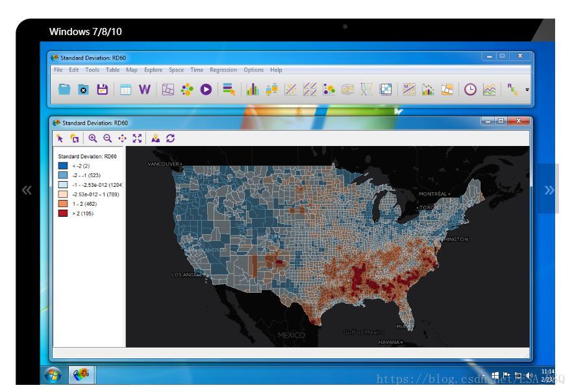Create a scatter plot from toolbar
Screen dimensions: 572x392
pyautogui.click(x=291, y=89)
